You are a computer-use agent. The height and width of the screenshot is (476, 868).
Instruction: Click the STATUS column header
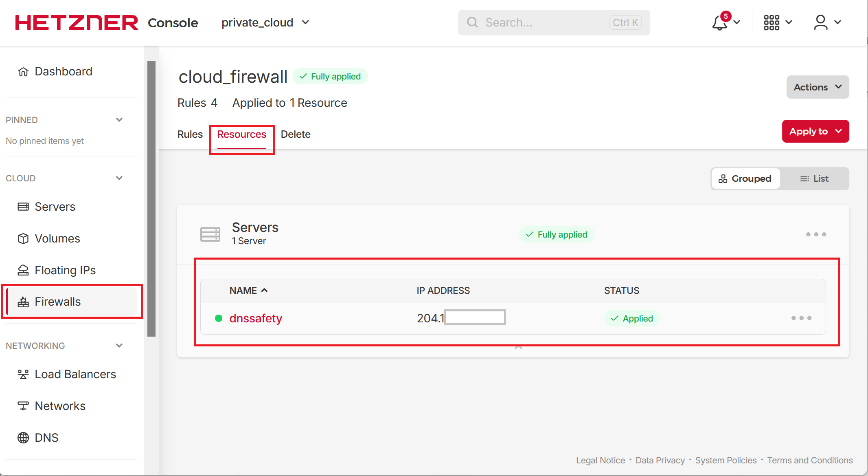pyautogui.click(x=622, y=291)
